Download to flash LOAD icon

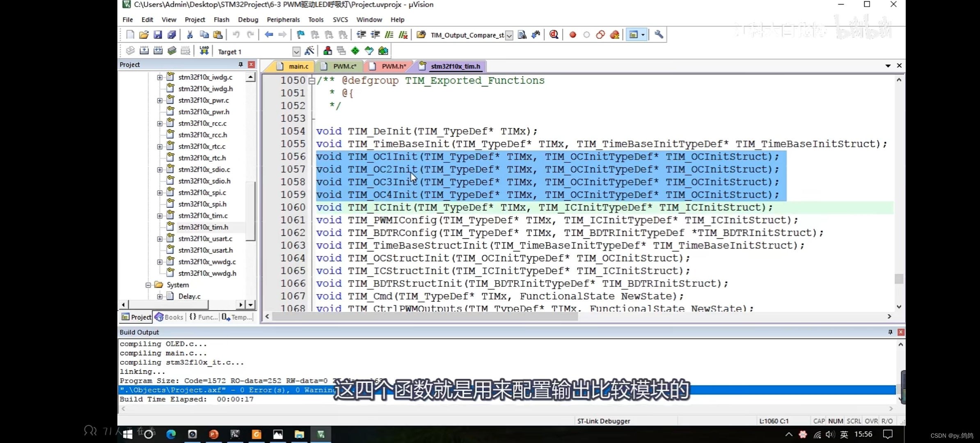click(x=204, y=51)
